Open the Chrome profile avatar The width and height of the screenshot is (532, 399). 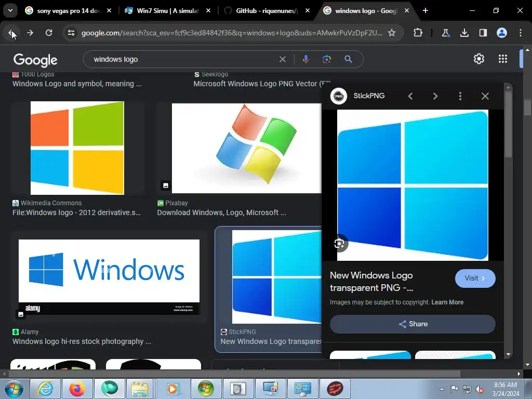[502, 33]
